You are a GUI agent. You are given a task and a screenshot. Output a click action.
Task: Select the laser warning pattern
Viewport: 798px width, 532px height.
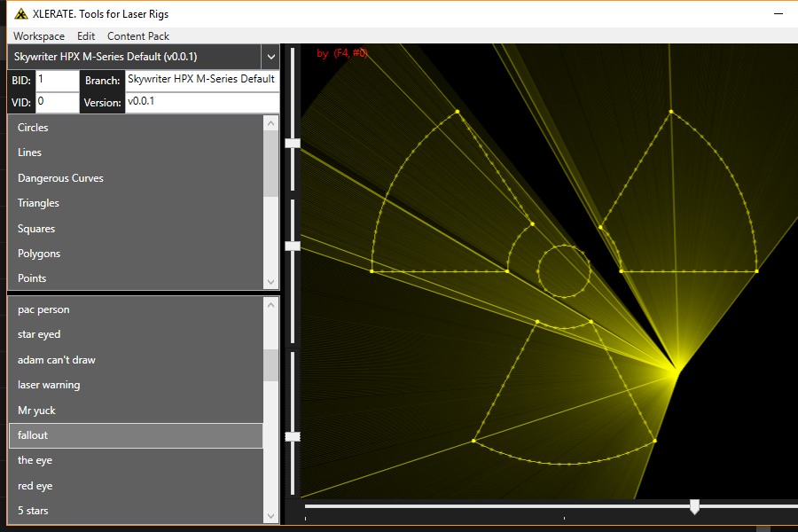(49, 385)
